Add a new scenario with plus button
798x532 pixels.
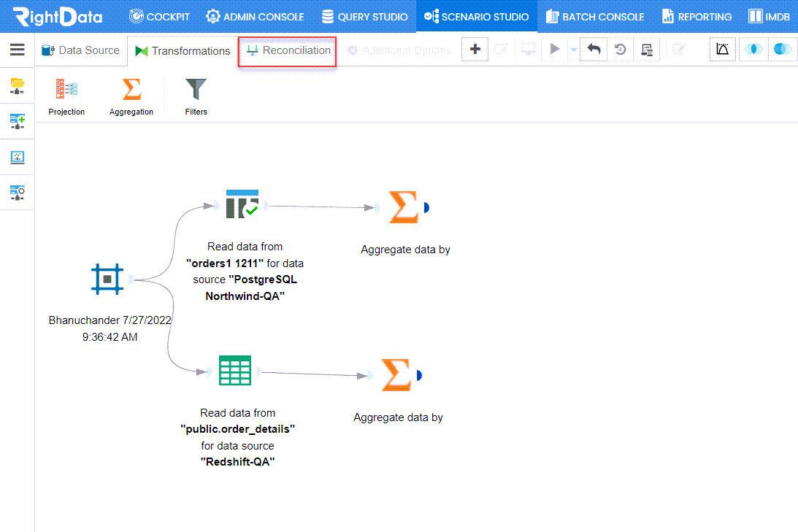coord(475,50)
